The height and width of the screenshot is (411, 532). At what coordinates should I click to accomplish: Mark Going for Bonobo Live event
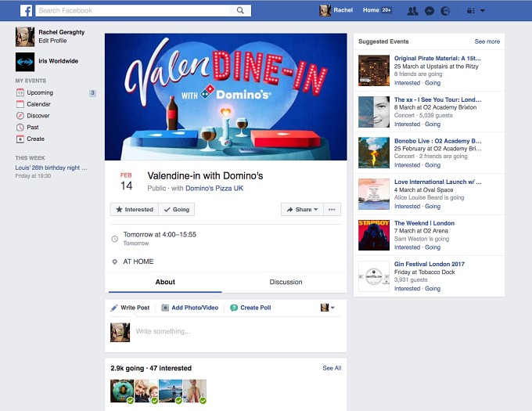point(433,165)
